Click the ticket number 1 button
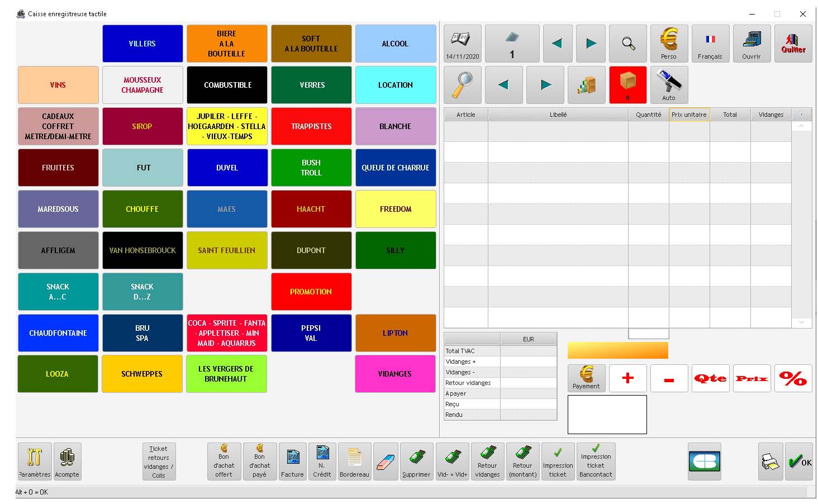The image size is (818, 504). click(x=512, y=44)
